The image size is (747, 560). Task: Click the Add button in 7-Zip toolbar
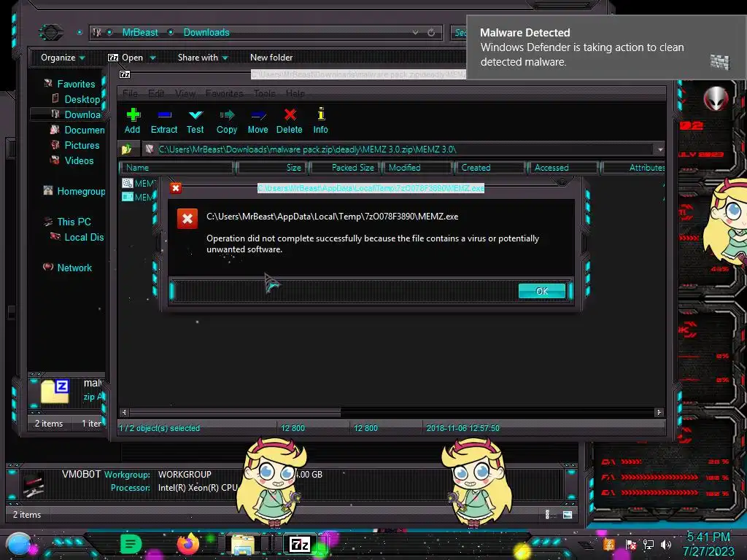(x=133, y=121)
